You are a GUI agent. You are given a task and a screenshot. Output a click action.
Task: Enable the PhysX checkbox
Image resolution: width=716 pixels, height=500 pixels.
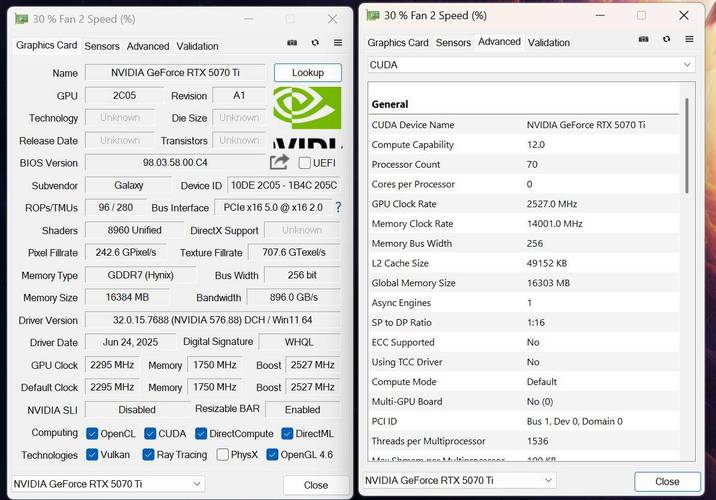[x=222, y=455]
